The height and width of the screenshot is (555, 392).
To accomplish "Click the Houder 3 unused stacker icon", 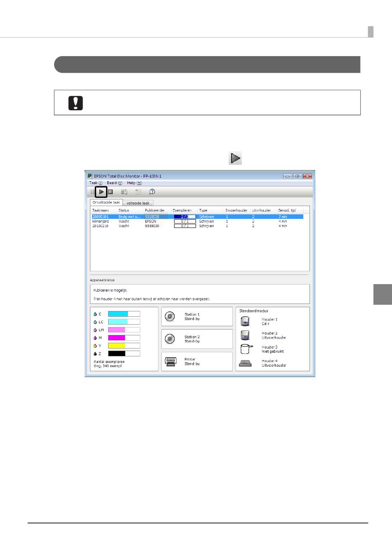I will 246,349.
